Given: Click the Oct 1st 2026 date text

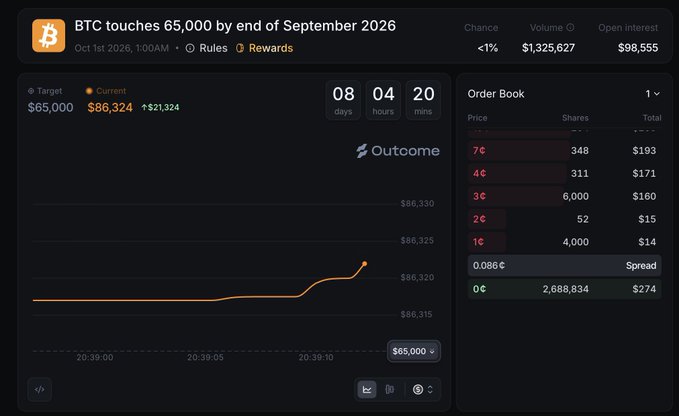Looking at the screenshot, I should (x=122, y=48).
